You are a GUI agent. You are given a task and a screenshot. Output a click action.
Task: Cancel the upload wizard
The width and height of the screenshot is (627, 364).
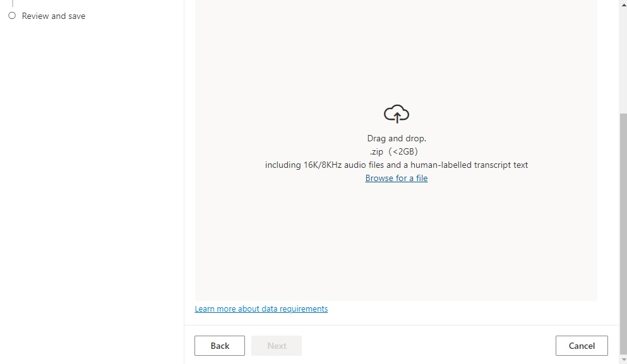tap(582, 346)
